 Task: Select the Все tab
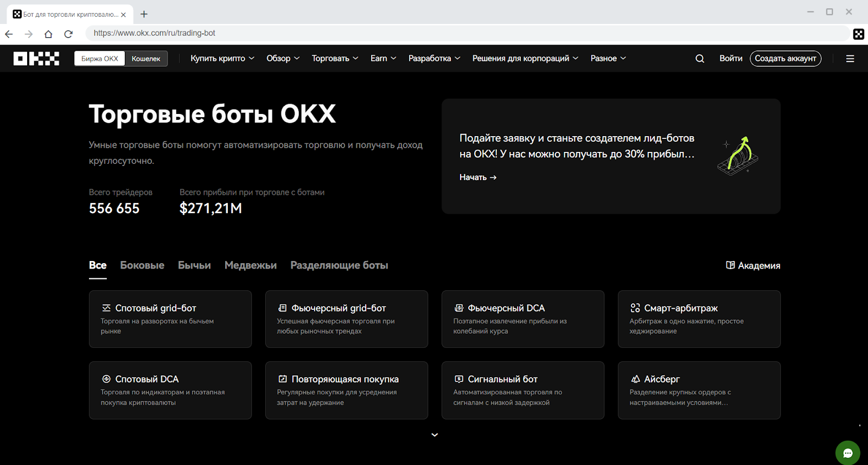98,265
